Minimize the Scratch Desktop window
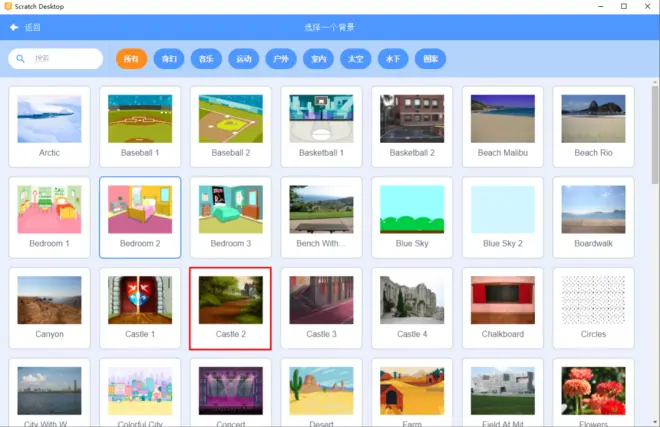Image resolution: width=660 pixels, height=427 pixels. [x=601, y=6]
